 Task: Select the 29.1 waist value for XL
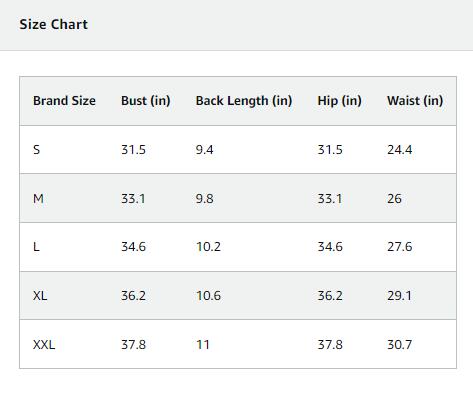[399, 296]
